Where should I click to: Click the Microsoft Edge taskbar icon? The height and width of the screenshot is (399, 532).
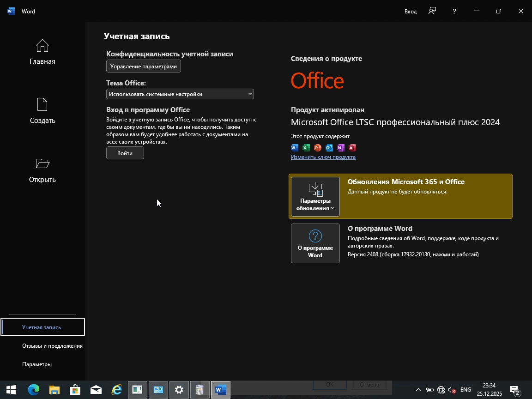tap(34, 390)
